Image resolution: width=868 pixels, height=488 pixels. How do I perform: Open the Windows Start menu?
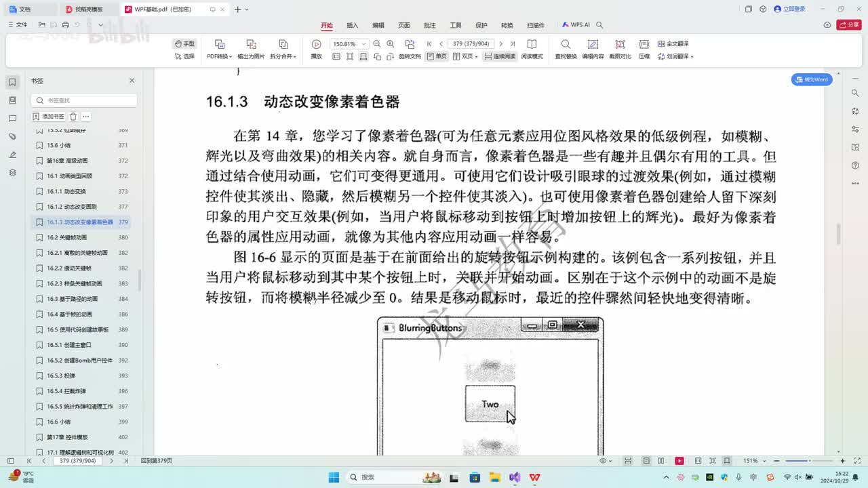[x=334, y=477]
